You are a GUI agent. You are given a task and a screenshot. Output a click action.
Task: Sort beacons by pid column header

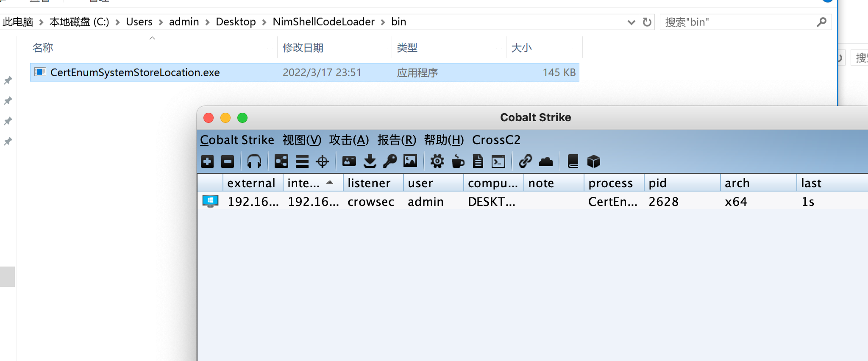tap(682, 183)
